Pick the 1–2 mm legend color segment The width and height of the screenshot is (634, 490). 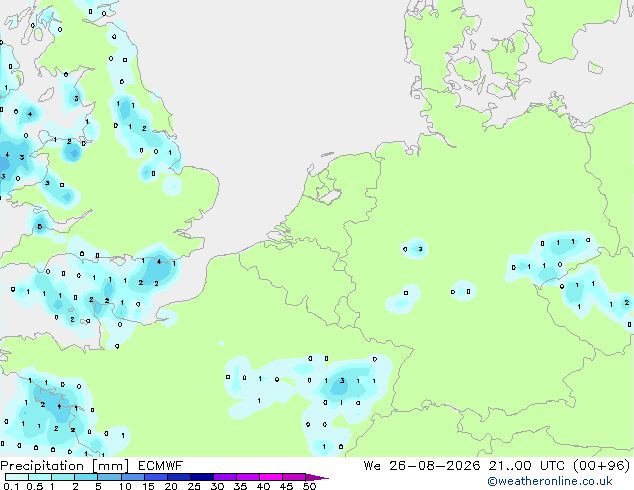click(63, 477)
